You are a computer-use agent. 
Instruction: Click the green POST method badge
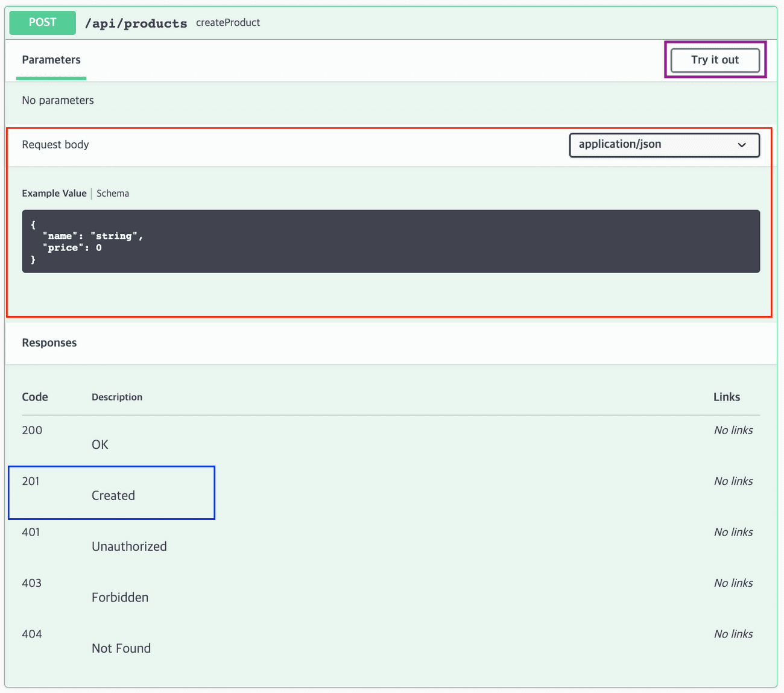[43, 23]
